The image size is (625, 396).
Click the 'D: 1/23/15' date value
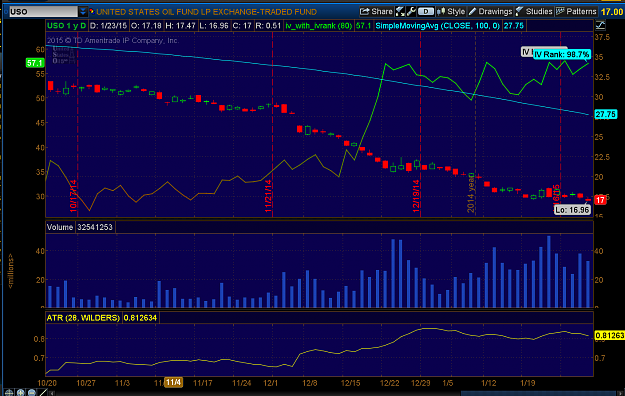108,26
